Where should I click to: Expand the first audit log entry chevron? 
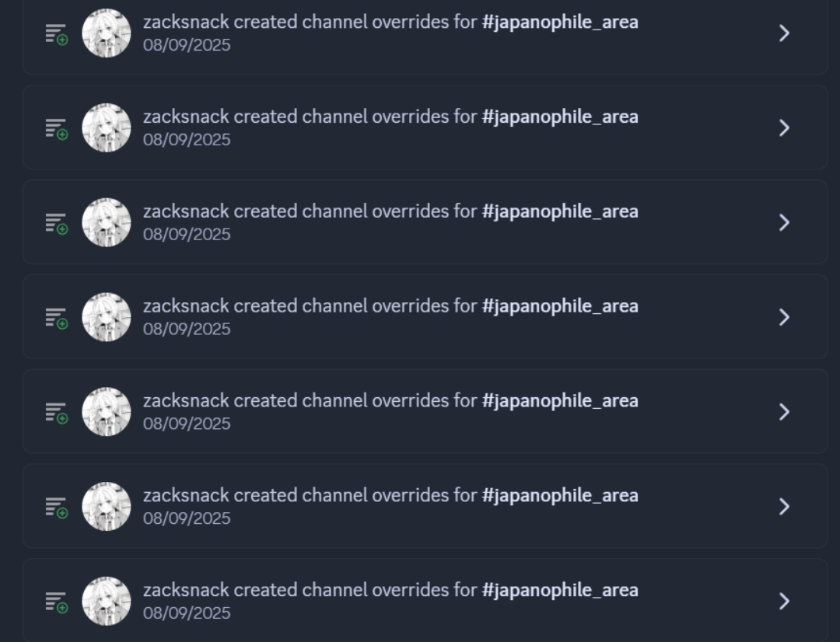point(784,33)
